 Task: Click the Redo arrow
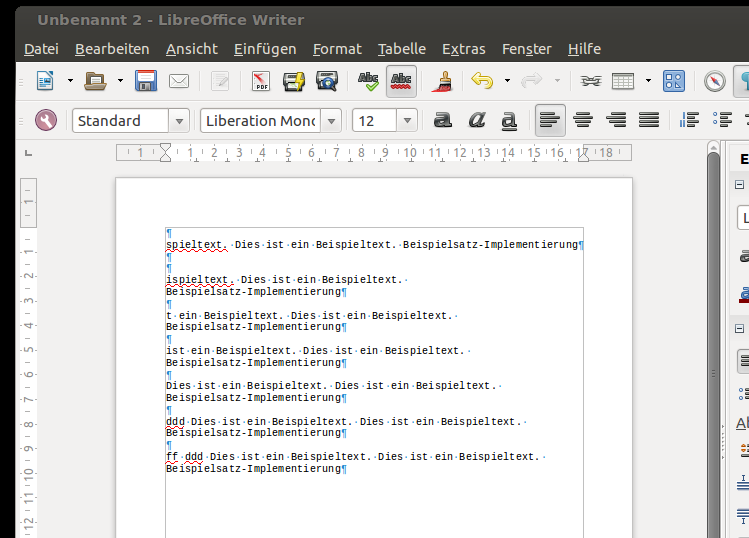point(531,81)
